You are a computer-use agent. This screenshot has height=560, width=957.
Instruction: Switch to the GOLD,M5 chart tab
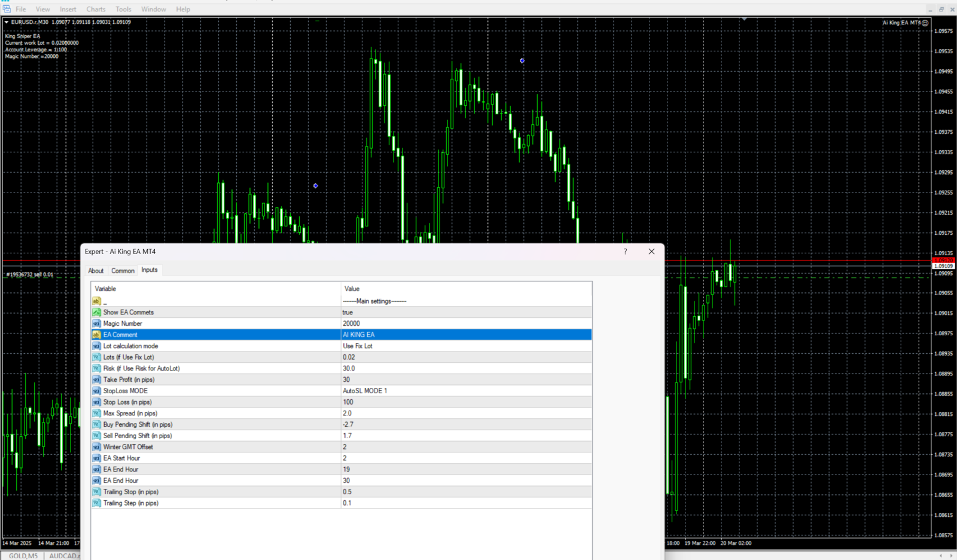pos(23,556)
